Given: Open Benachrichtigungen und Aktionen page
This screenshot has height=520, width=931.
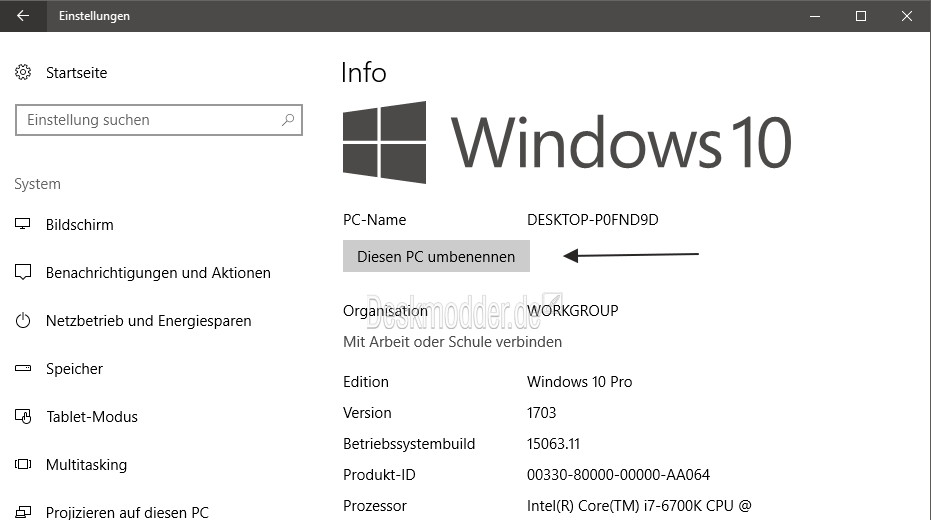Looking at the screenshot, I should tap(158, 273).
